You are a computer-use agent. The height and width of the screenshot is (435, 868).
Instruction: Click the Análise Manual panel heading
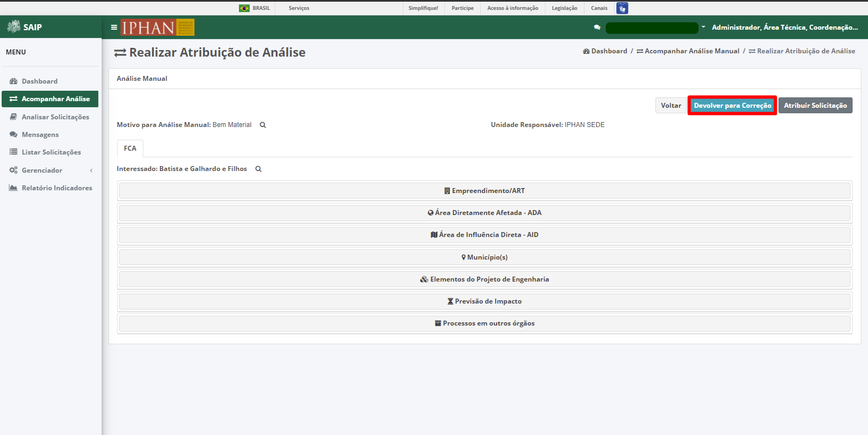pyautogui.click(x=142, y=79)
